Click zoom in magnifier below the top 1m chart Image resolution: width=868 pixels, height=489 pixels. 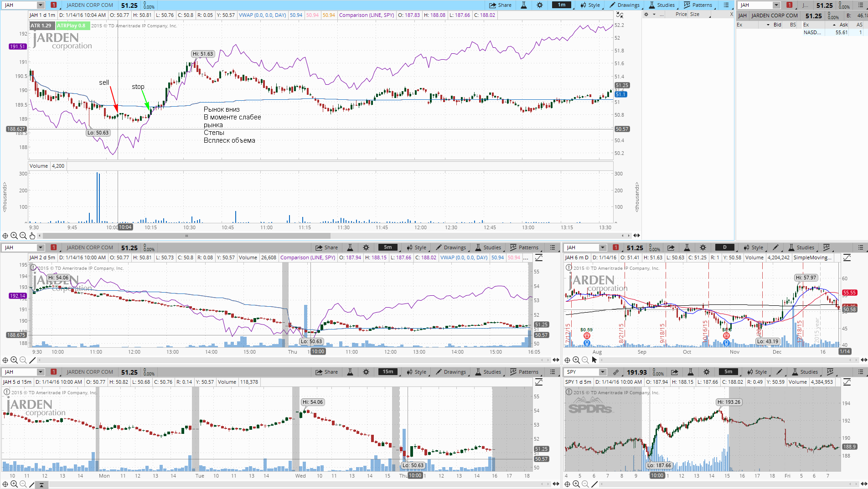[x=14, y=236]
